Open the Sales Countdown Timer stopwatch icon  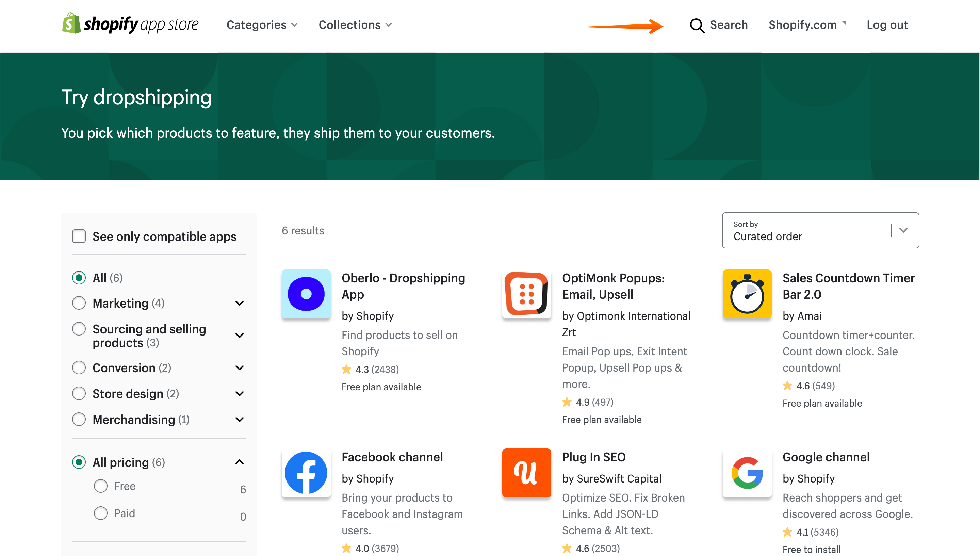coord(747,294)
